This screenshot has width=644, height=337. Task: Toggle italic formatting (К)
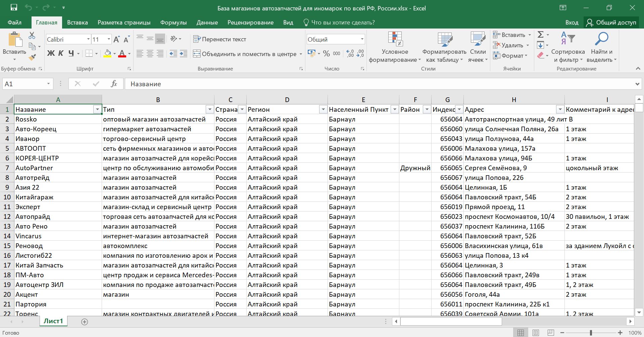(x=61, y=53)
